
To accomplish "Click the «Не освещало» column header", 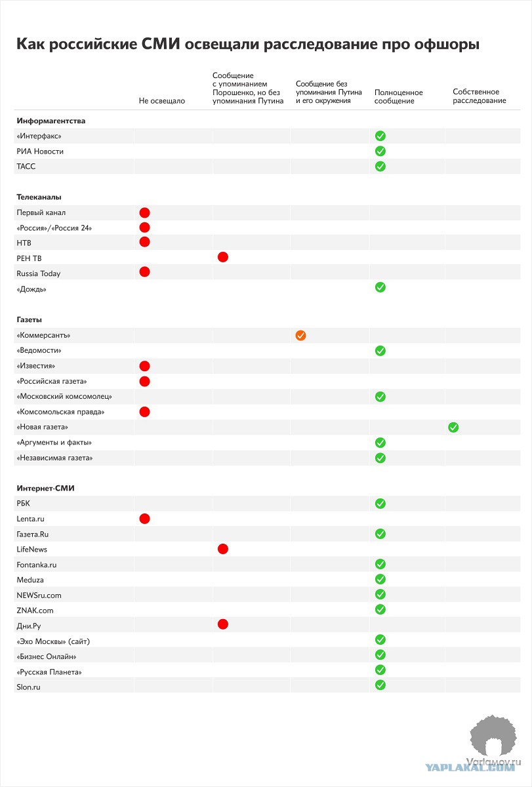I will 162,101.
